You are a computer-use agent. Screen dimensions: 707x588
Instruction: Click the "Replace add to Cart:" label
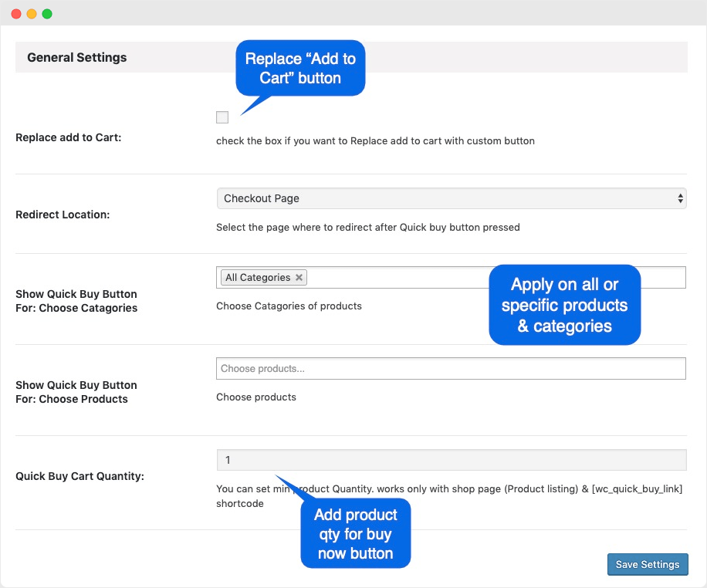click(x=69, y=137)
